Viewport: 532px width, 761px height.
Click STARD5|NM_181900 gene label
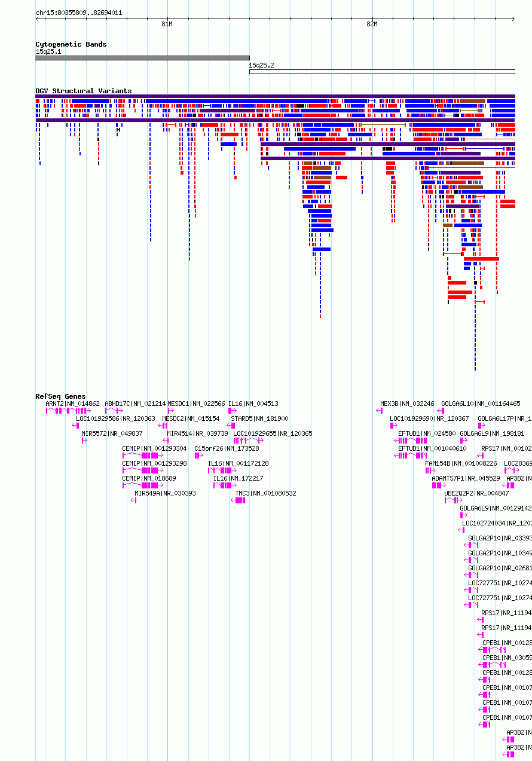coord(259,418)
